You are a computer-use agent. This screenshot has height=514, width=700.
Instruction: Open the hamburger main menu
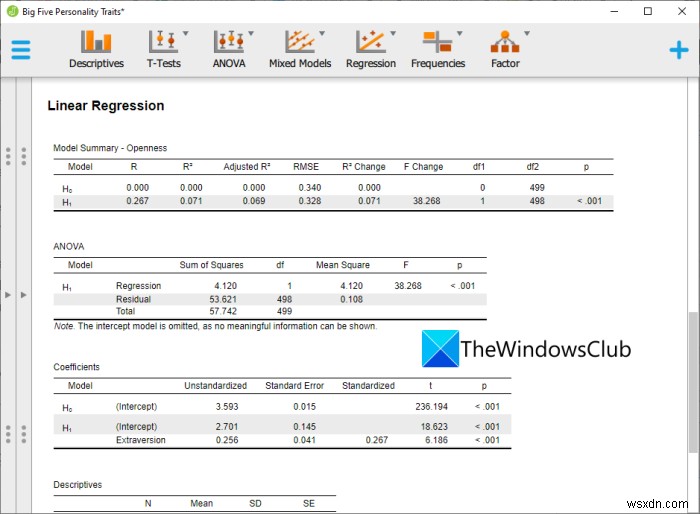tap(21, 50)
